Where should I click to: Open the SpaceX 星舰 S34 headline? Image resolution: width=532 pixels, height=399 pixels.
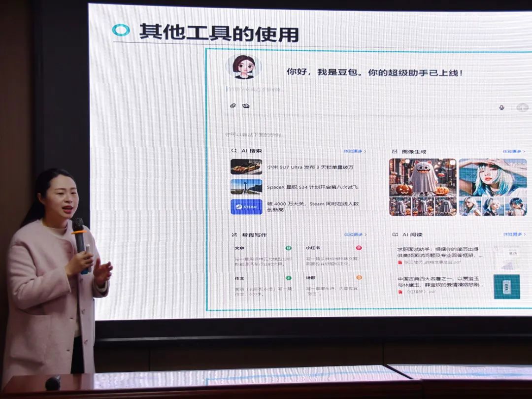coord(312,187)
